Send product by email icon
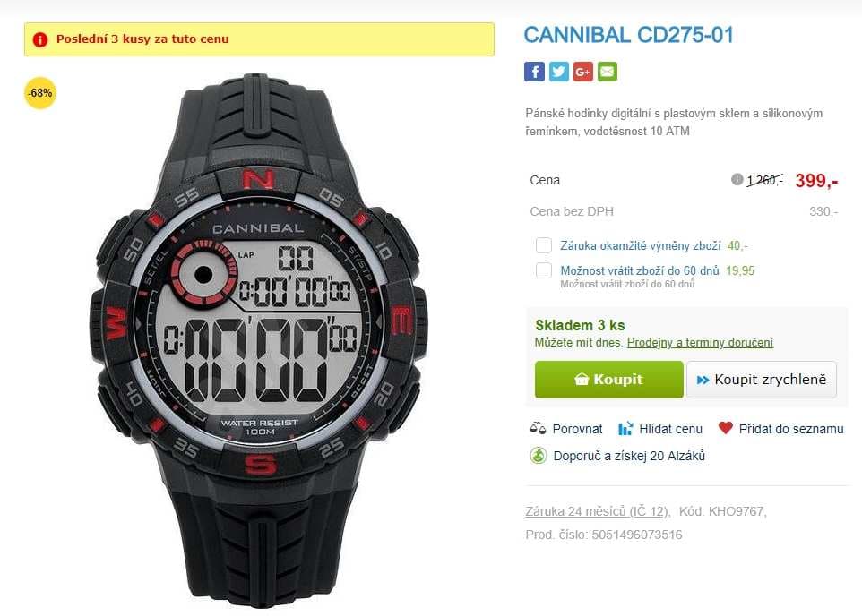Screen dimensions: 862x616 (607, 72)
